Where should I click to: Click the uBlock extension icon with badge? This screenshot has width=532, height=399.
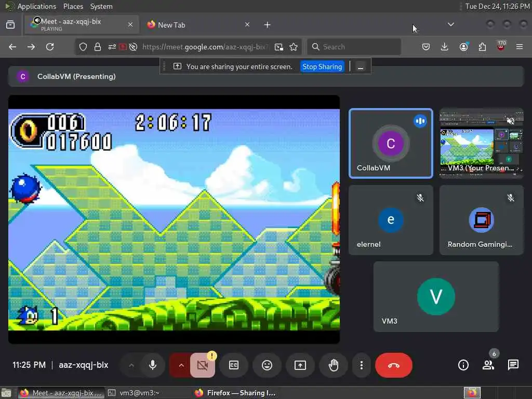[501, 46]
